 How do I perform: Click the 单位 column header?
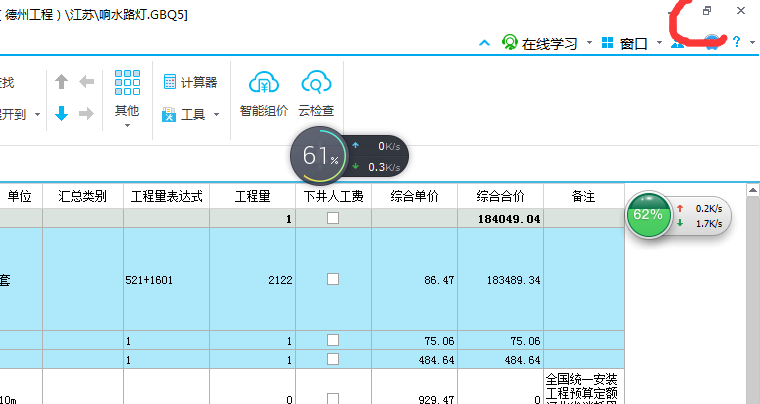(19, 196)
